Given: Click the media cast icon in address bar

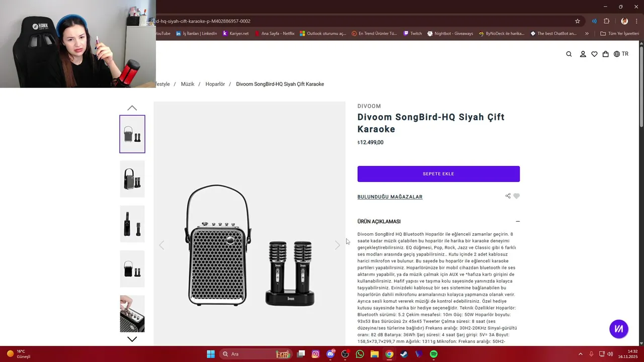Looking at the screenshot, I should (594, 21).
